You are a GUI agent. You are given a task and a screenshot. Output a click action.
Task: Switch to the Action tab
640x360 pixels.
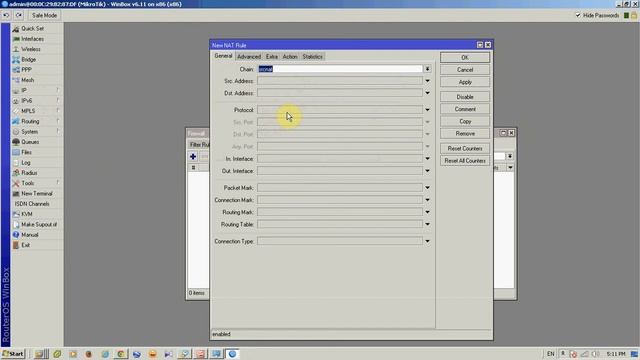[x=290, y=57]
